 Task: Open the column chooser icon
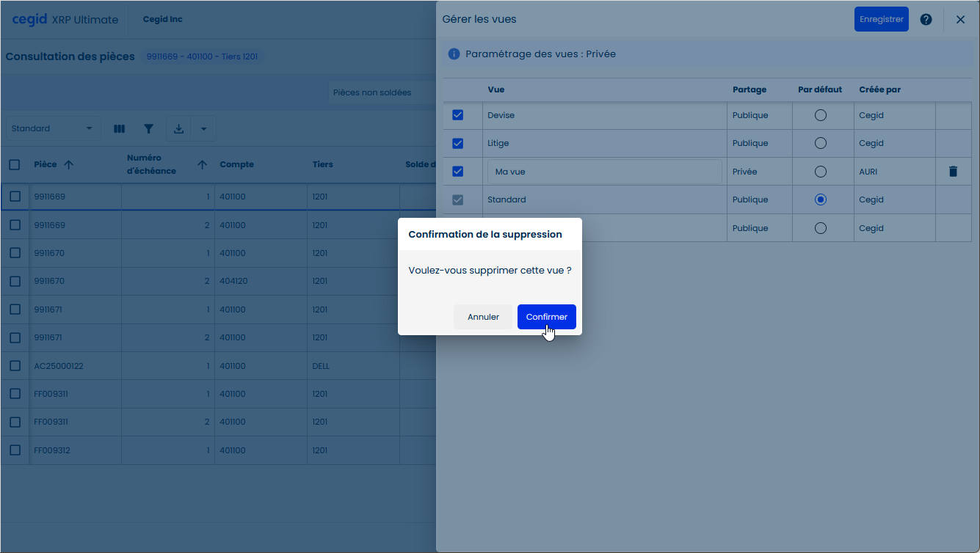(x=119, y=129)
